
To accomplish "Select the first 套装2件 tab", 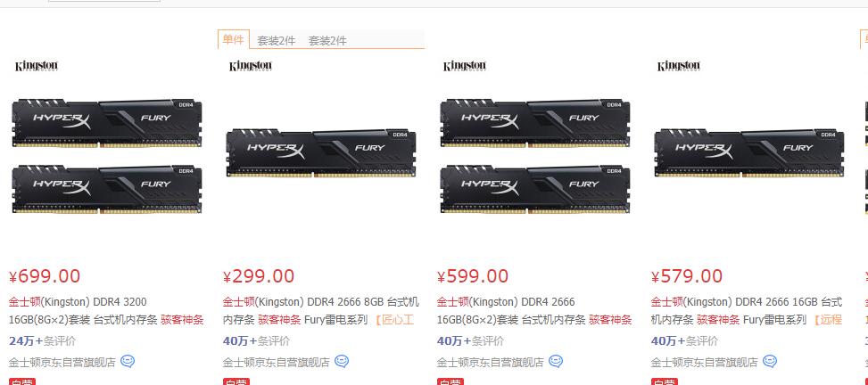I will [277, 41].
